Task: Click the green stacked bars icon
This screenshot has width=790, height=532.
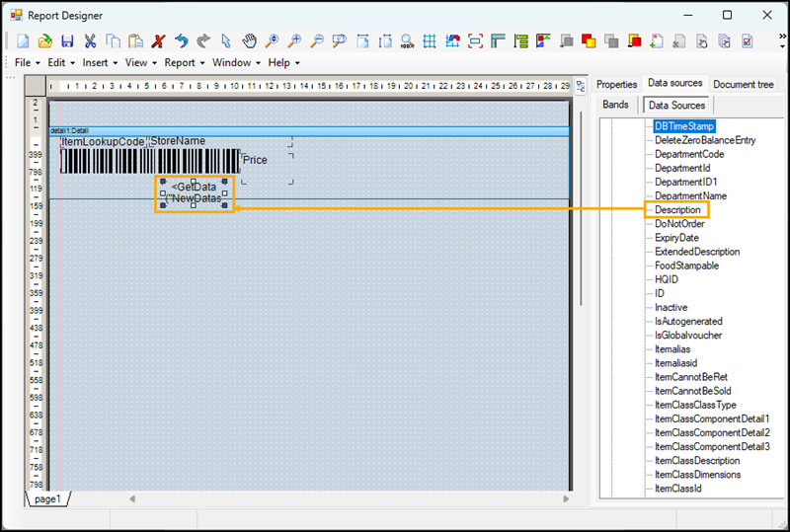Action: pos(520,41)
